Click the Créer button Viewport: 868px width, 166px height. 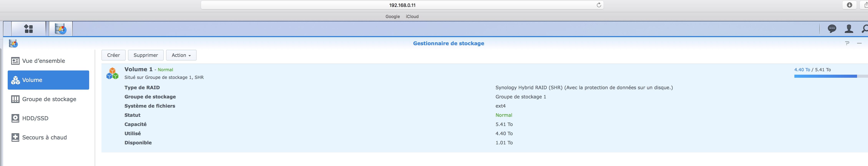pyautogui.click(x=114, y=55)
